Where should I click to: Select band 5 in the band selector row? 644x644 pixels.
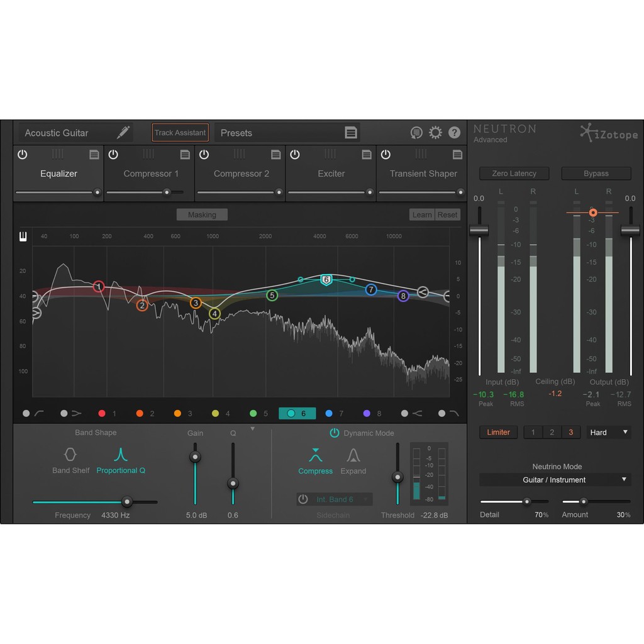258,413
